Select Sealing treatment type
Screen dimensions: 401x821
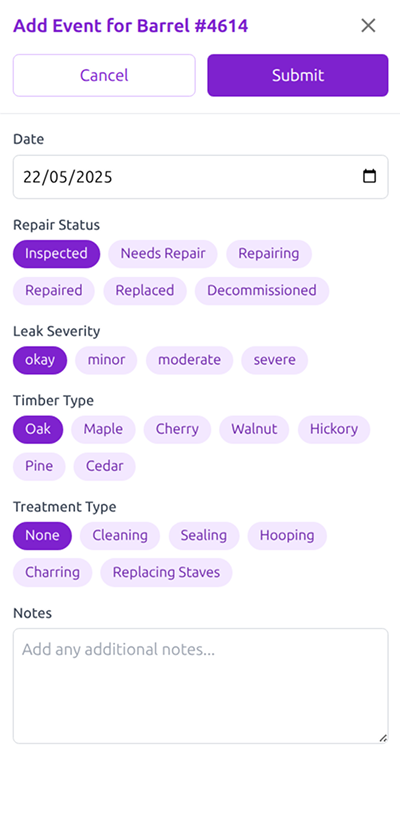[x=204, y=536]
